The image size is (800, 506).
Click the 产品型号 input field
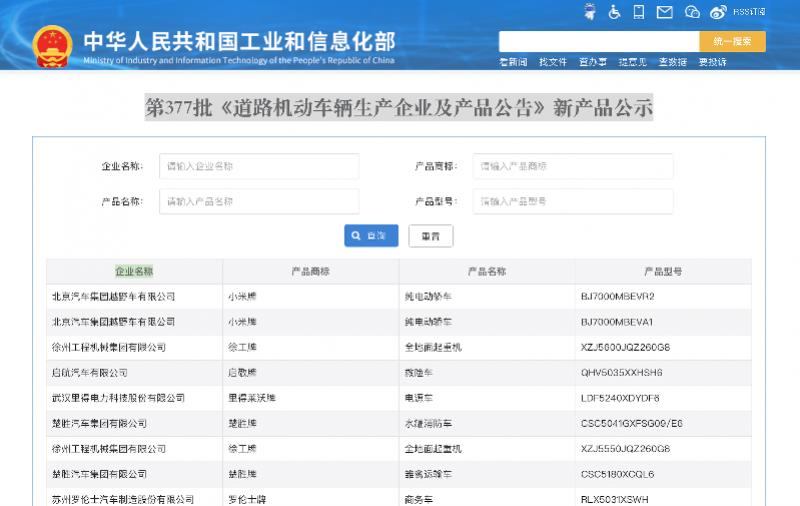[x=573, y=201]
